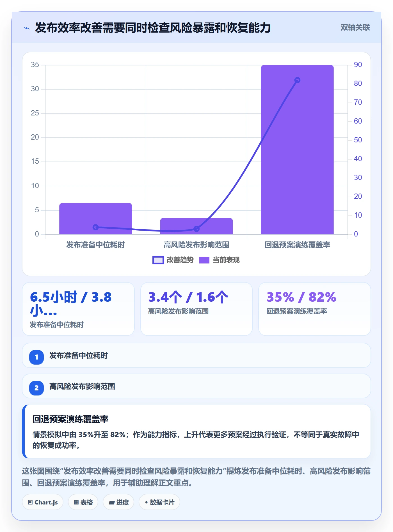The width and height of the screenshot is (393, 532).
Task: Click the line point on 发布准备中位耗时 bar
Action: click(x=95, y=227)
